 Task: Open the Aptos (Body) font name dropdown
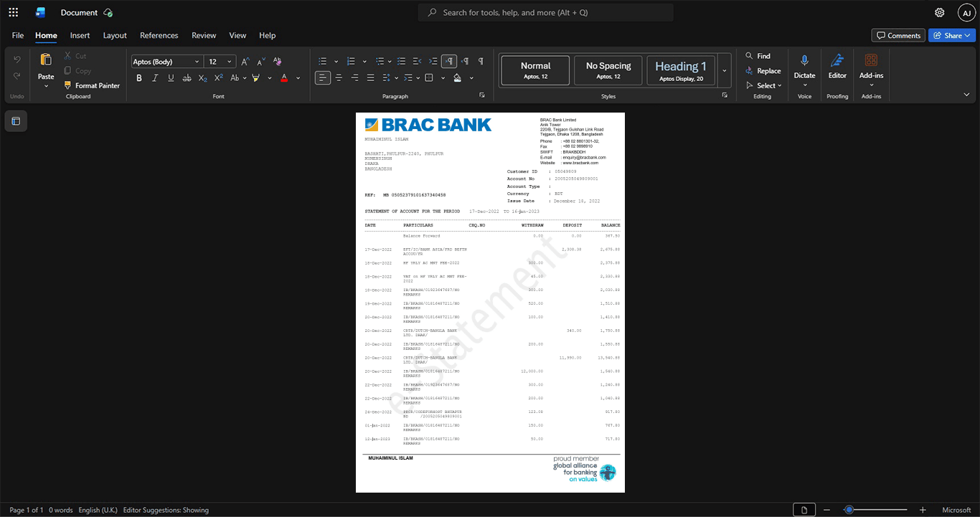point(197,62)
